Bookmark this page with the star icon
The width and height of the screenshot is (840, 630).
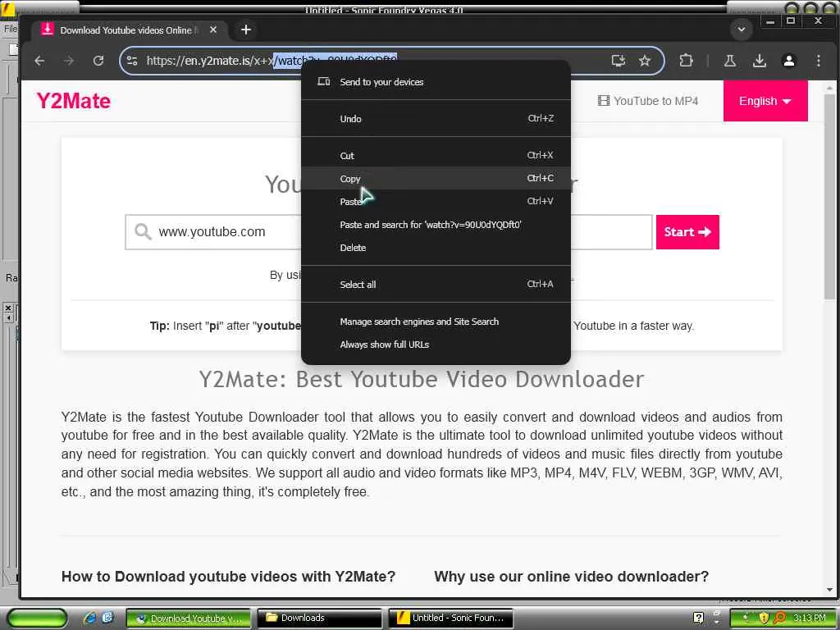coord(645,61)
